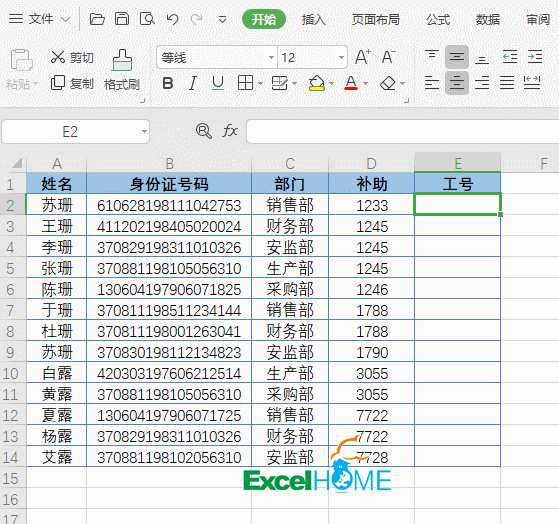Toggle center horizontal alignment
559x524 pixels.
[457, 83]
